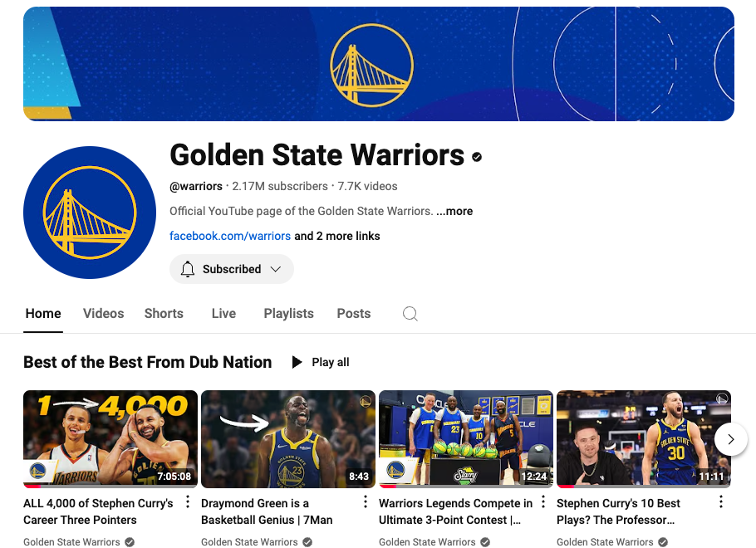
Task: Click the notification bell icon on Subscribed
Action: coord(188,269)
